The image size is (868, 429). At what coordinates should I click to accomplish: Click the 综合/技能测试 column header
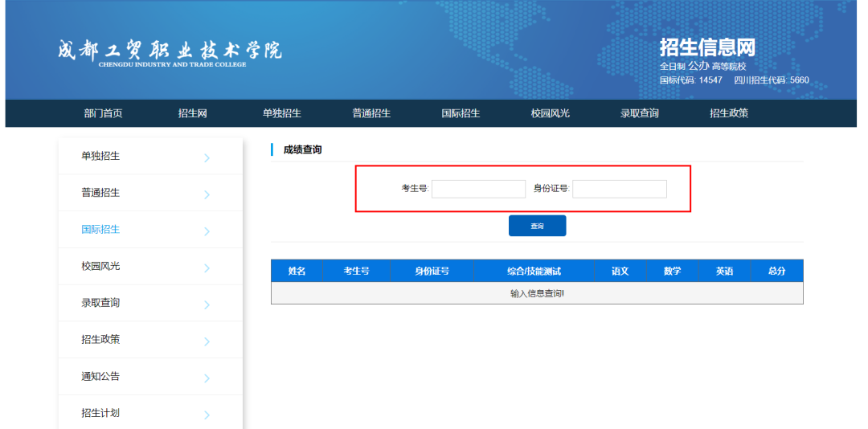534,272
